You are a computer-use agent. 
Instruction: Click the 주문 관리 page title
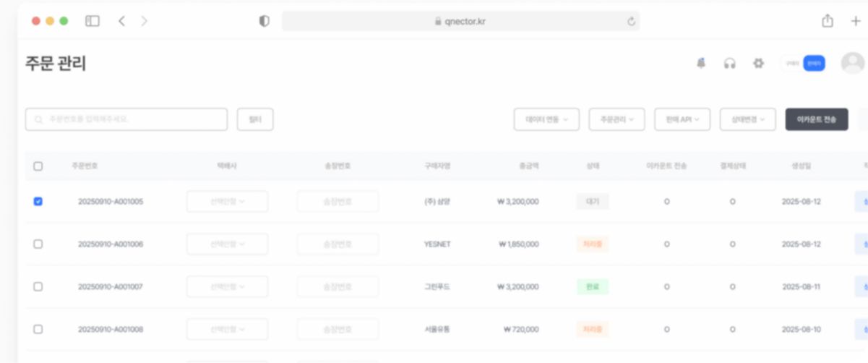[56, 64]
